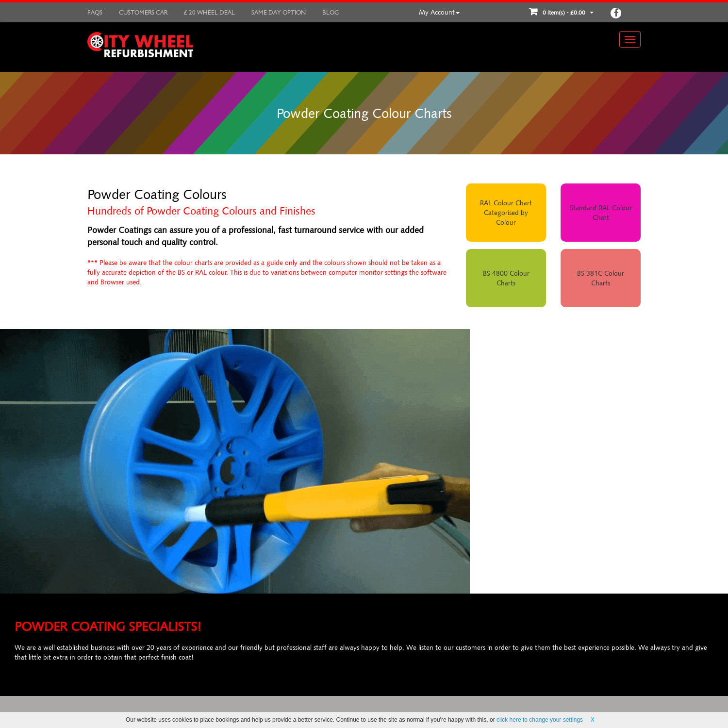Open the BS 4800 Colour Charts
728x728 pixels.
[x=506, y=278]
